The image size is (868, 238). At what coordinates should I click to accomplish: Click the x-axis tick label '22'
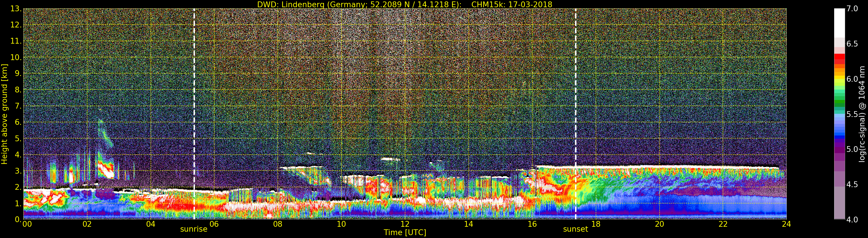coord(723,224)
